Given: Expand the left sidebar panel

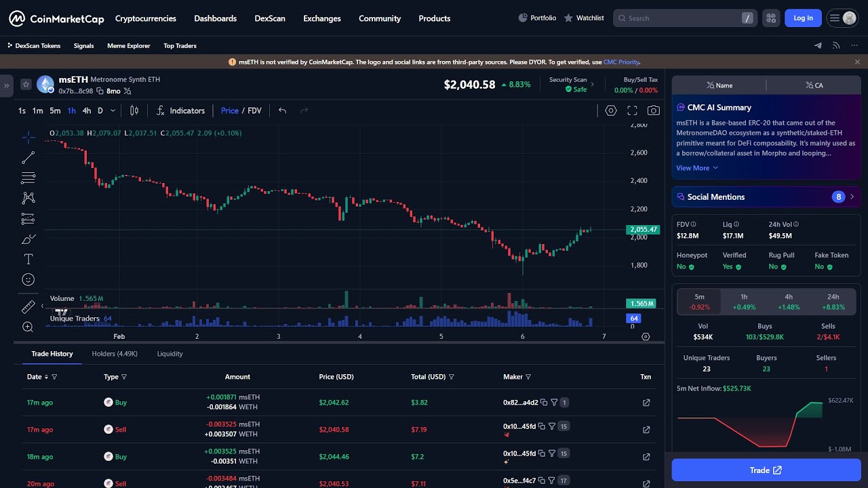Looking at the screenshot, I should coord(6,85).
